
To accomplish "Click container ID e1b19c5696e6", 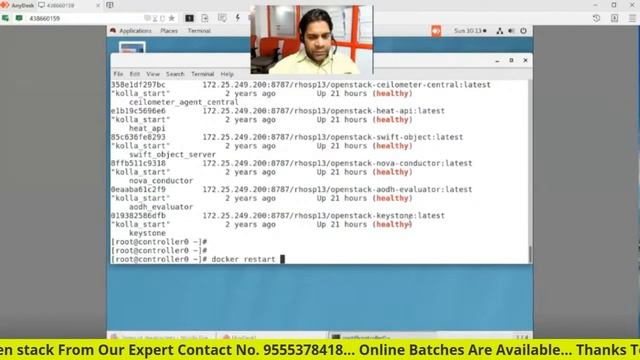I will pos(138,111).
